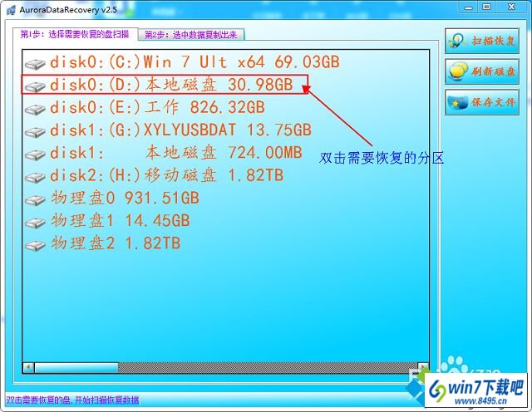Select 物理盘1 14.45GB entry
This screenshot has height=412, width=532.
click(x=120, y=221)
